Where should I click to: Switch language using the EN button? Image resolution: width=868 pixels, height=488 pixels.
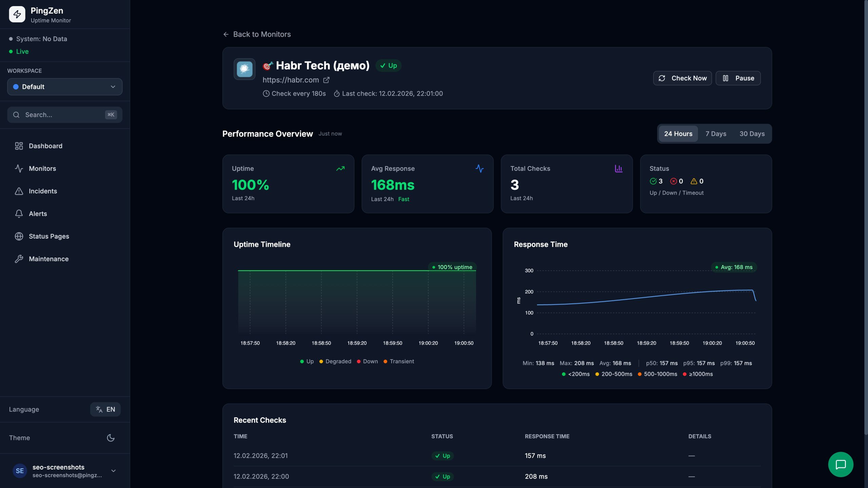click(x=105, y=409)
